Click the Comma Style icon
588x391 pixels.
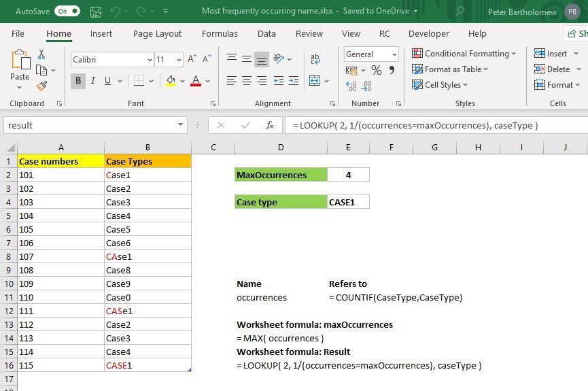(392, 70)
